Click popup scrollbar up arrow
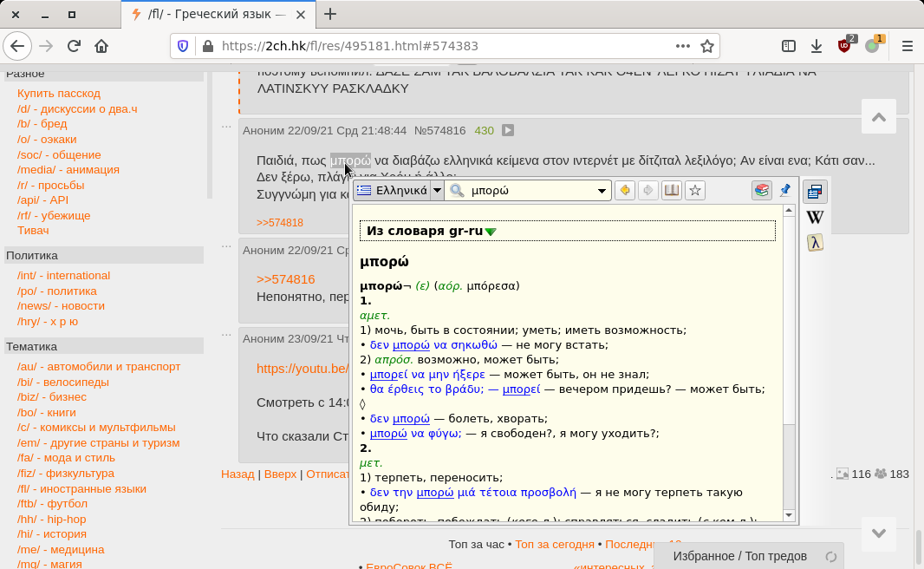 coord(789,211)
